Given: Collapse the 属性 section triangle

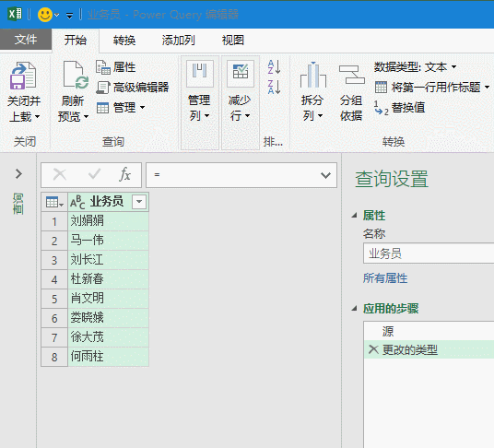Looking at the screenshot, I should (355, 216).
